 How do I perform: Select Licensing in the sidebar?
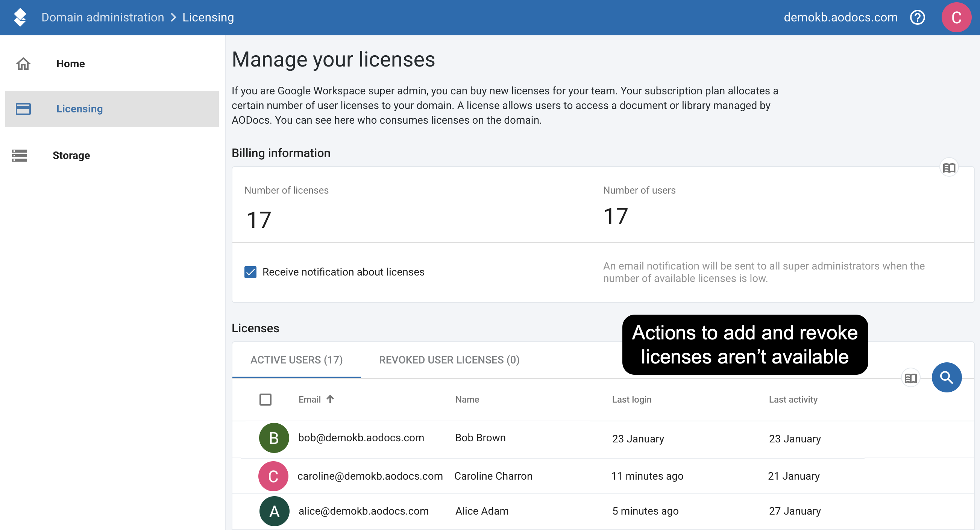(112, 109)
